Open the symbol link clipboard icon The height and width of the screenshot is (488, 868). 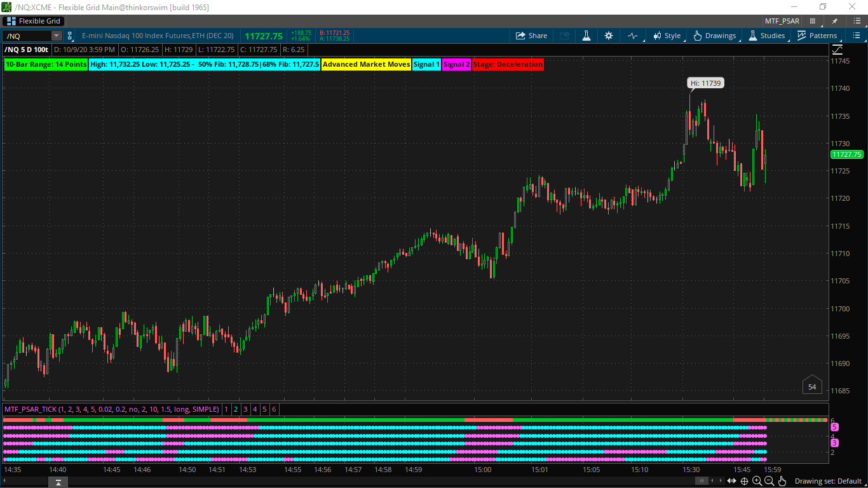click(x=71, y=36)
